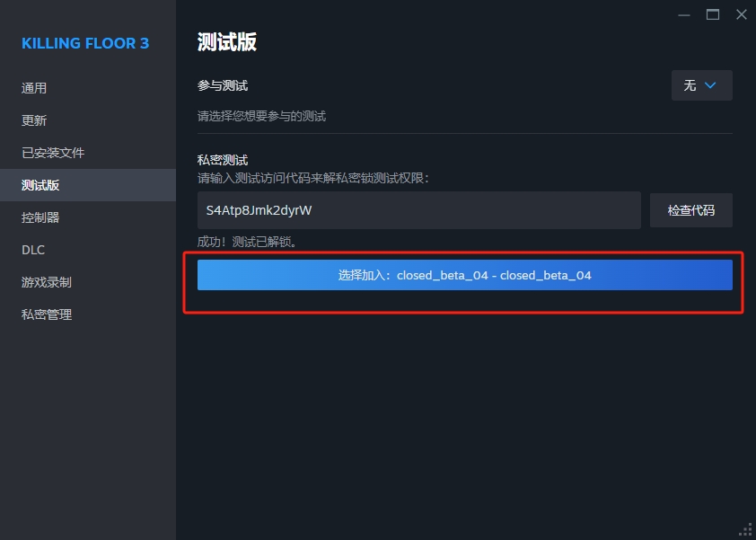
Task: Click the 成功！测试已解锁 status message
Action: point(247,243)
